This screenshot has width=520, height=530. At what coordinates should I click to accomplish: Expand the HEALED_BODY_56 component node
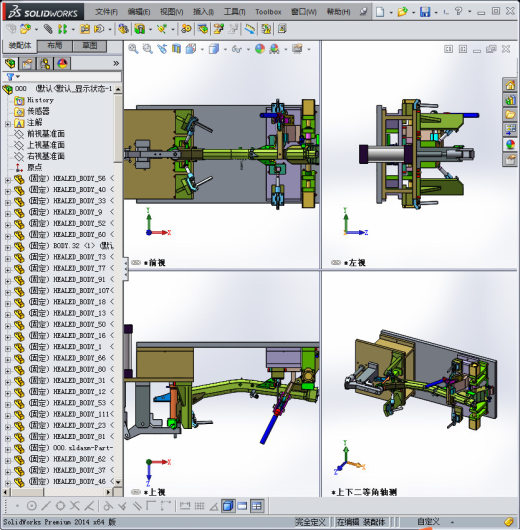[x=8, y=179]
